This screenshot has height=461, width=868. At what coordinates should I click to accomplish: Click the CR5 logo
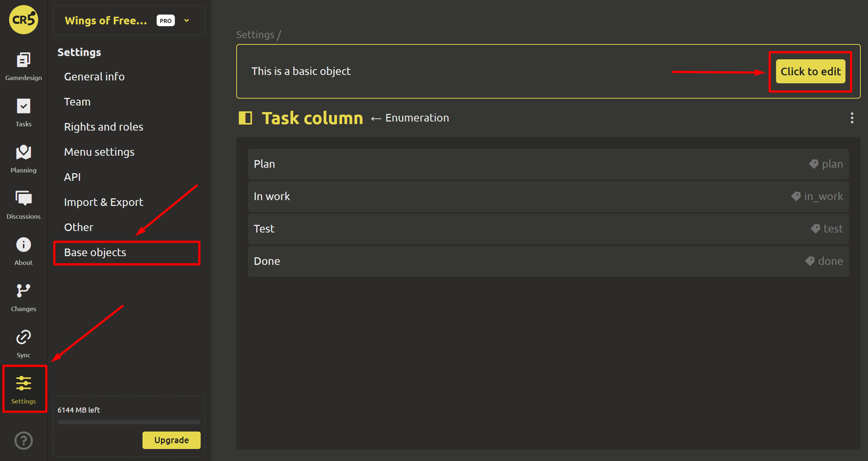pos(23,20)
